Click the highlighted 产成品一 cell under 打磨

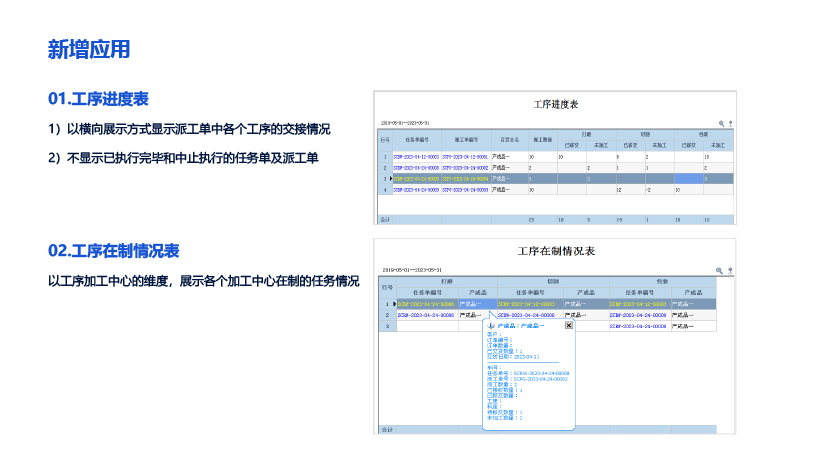pyautogui.click(x=476, y=303)
